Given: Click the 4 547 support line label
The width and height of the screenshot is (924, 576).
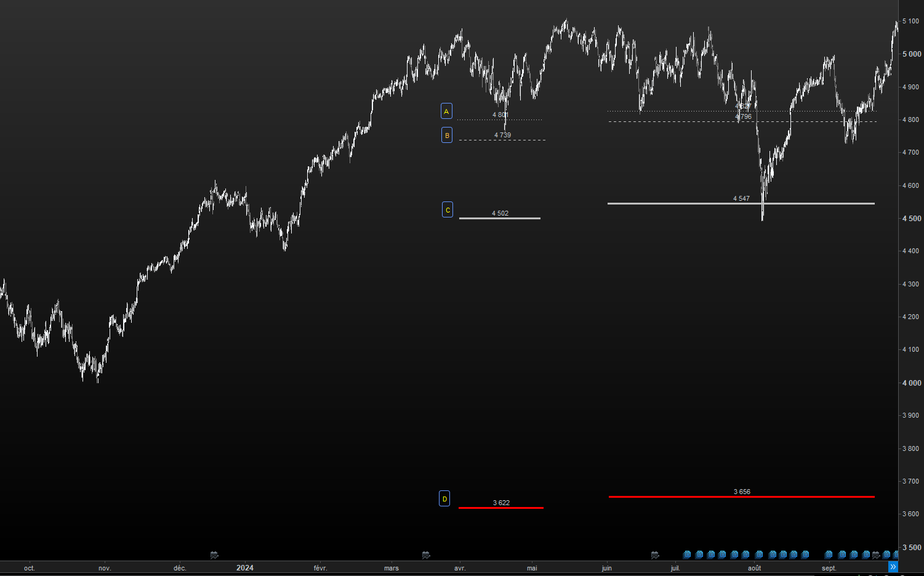Looking at the screenshot, I should [741, 198].
